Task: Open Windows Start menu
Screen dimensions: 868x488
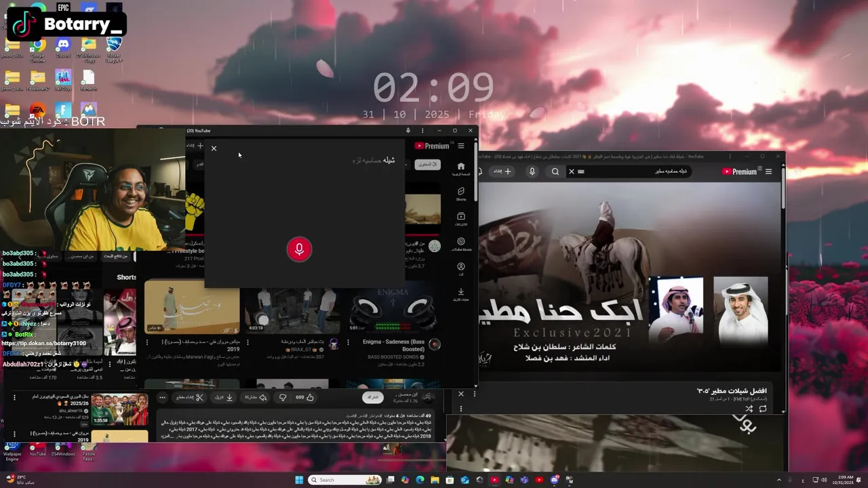Action: pyautogui.click(x=299, y=480)
